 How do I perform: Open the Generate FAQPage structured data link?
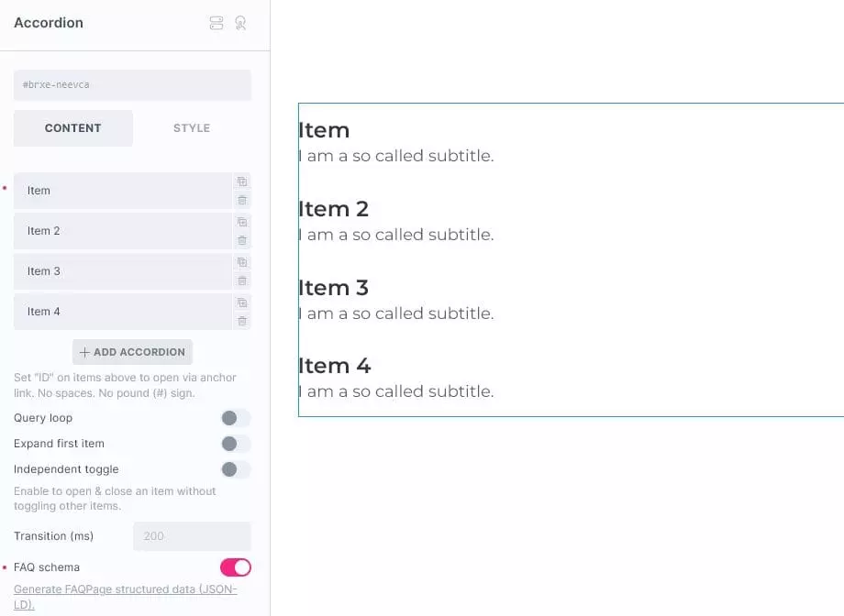coord(126,597)
